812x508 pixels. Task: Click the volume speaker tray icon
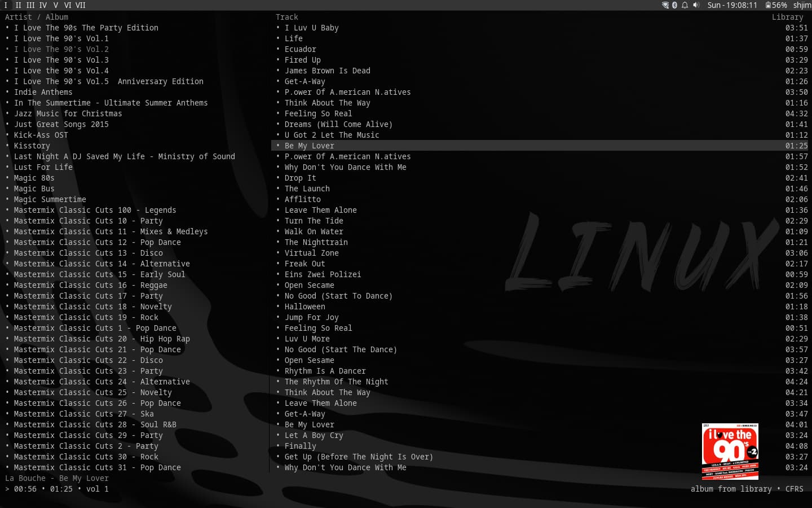696,5
